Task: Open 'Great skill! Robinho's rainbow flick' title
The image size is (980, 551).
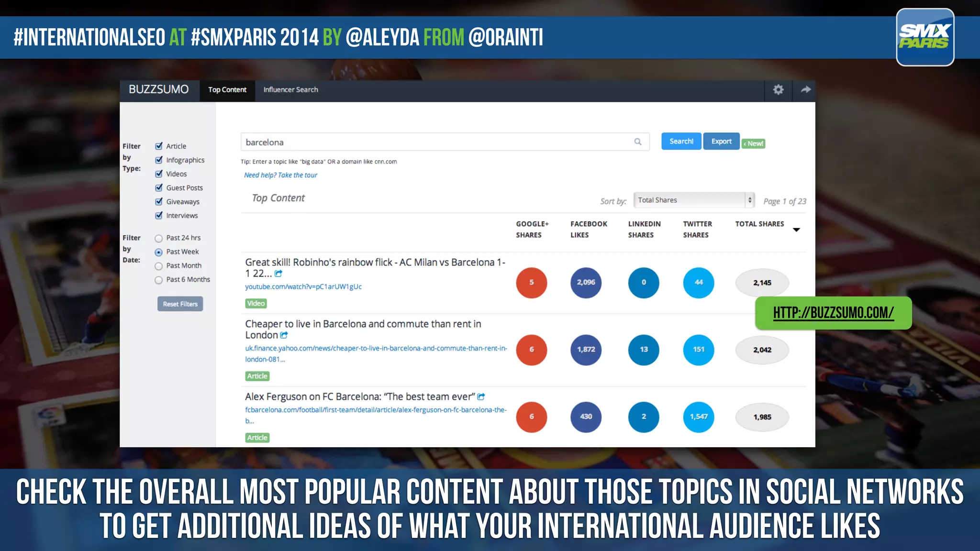Action: pyautogui.click(x=375, y=268)
